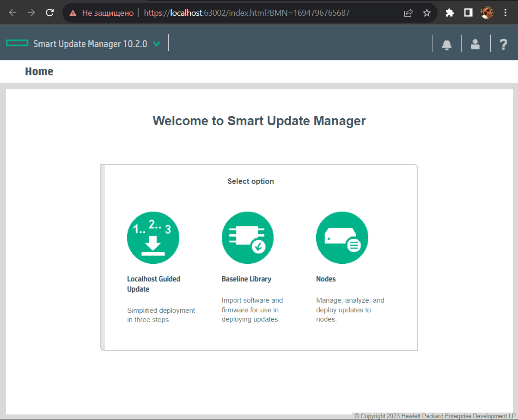
Task: Reload the page
Action: (50, 13)
